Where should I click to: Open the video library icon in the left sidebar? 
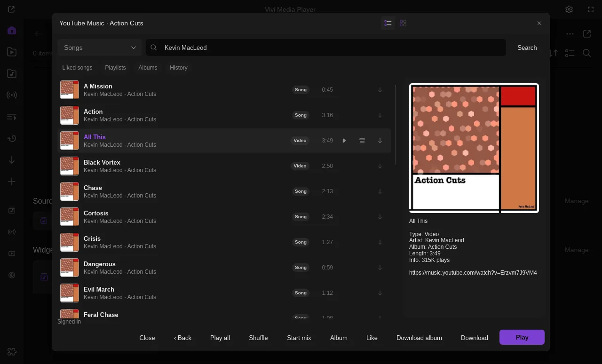(x=12, y=52)
